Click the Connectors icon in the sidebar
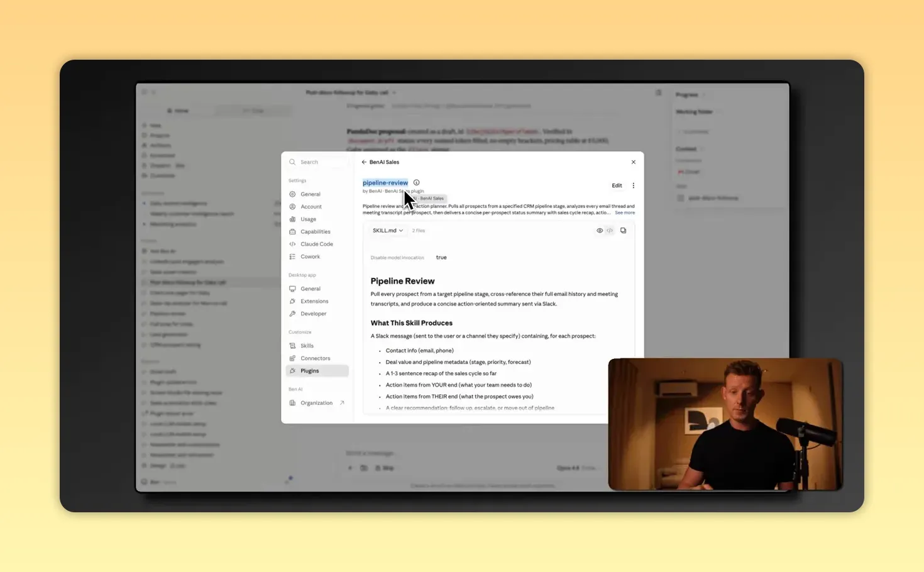 pyautogui.click(x=292, y=358)
